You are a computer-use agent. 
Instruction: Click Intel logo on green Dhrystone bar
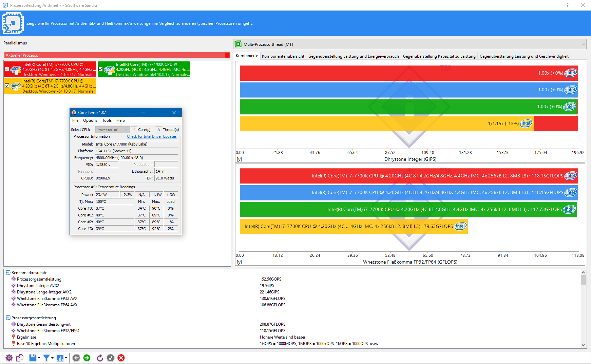coord(570,107)
